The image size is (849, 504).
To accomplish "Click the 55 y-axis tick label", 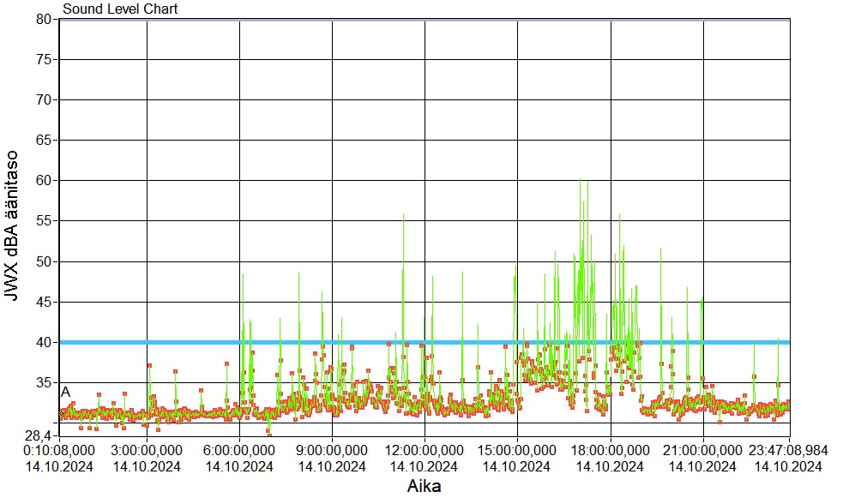I will pos(44,221).
